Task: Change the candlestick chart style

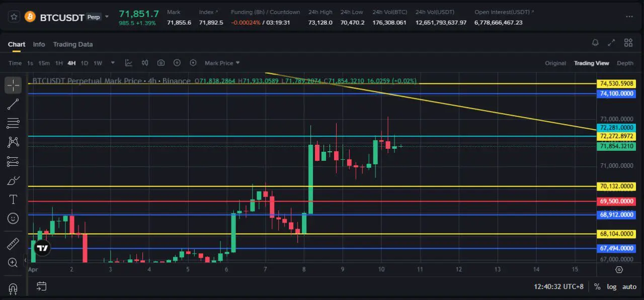Action: [x=145, y=63]
